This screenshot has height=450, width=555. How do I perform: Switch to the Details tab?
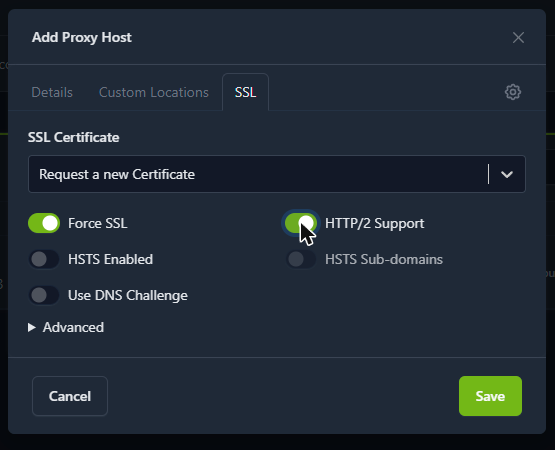pyautogui.click(x=52, y=92)
